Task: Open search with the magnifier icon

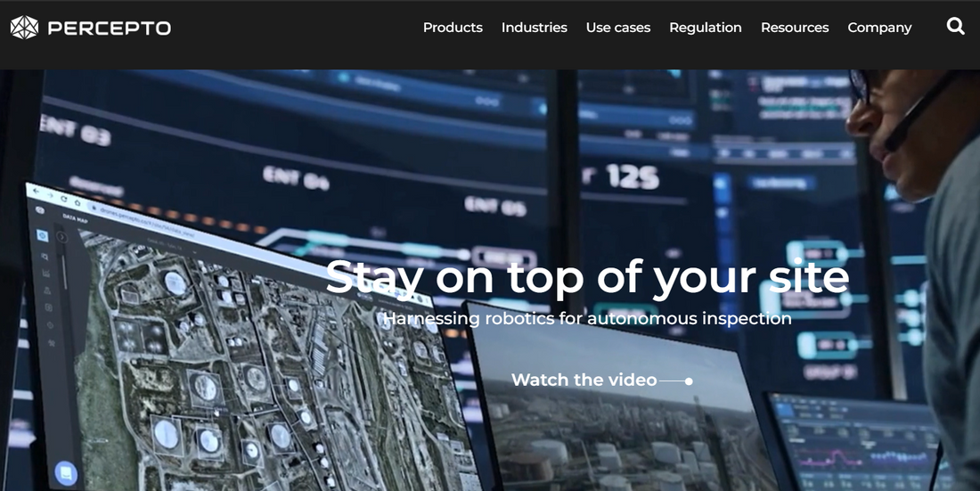Action: (x=955, y=27)
